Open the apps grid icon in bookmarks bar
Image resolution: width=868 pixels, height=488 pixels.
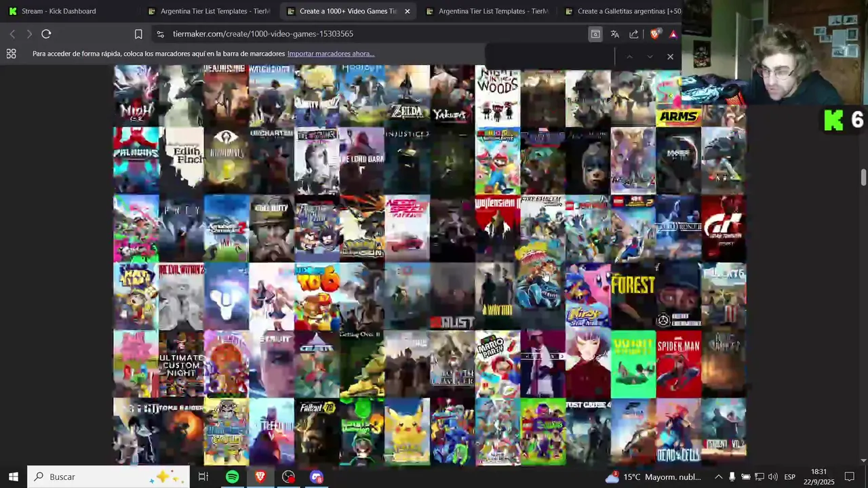(12, 54)
